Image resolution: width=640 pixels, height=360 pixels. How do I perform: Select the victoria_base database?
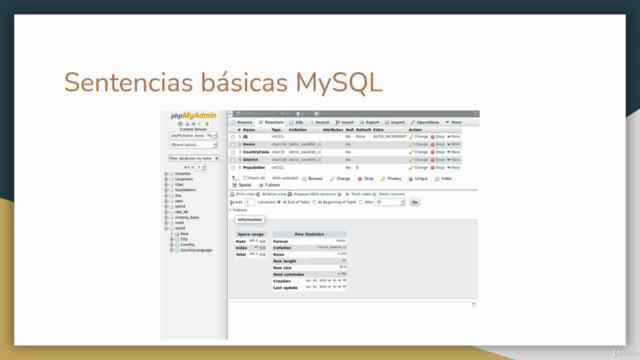pos(187,218)
